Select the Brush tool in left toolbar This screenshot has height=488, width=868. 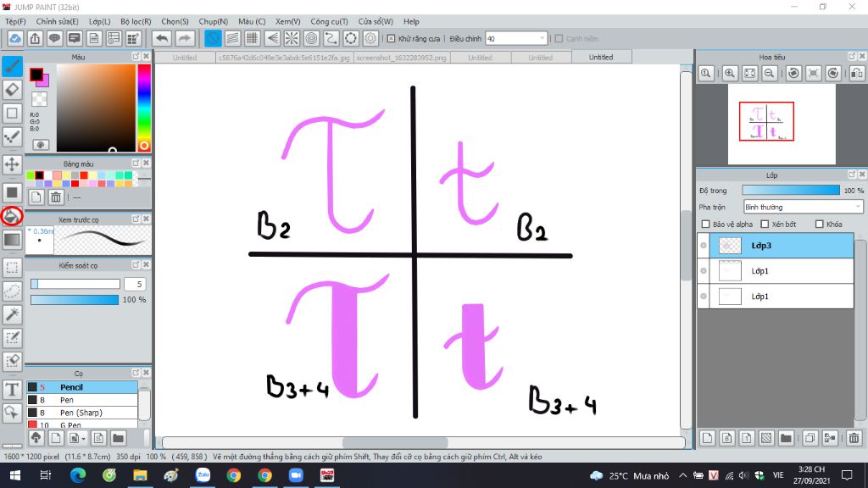click(12, 67)
